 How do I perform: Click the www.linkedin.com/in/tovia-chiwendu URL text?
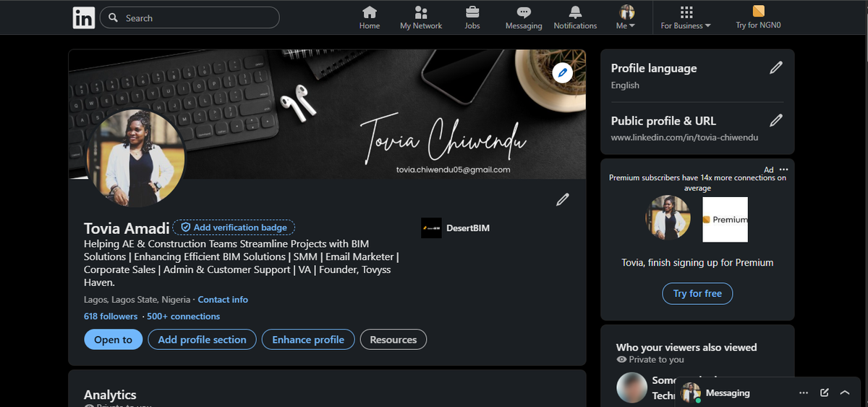click(x=684, y=138)
